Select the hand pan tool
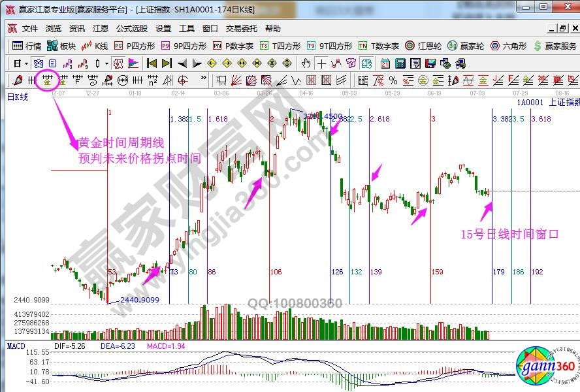Image resolution: width=580 pixels, height=392 pixels. 306,63
